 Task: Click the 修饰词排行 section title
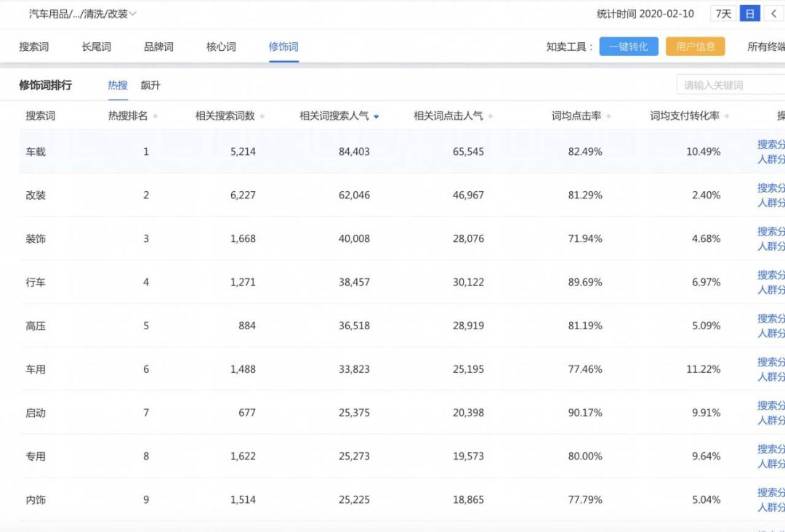46,85
